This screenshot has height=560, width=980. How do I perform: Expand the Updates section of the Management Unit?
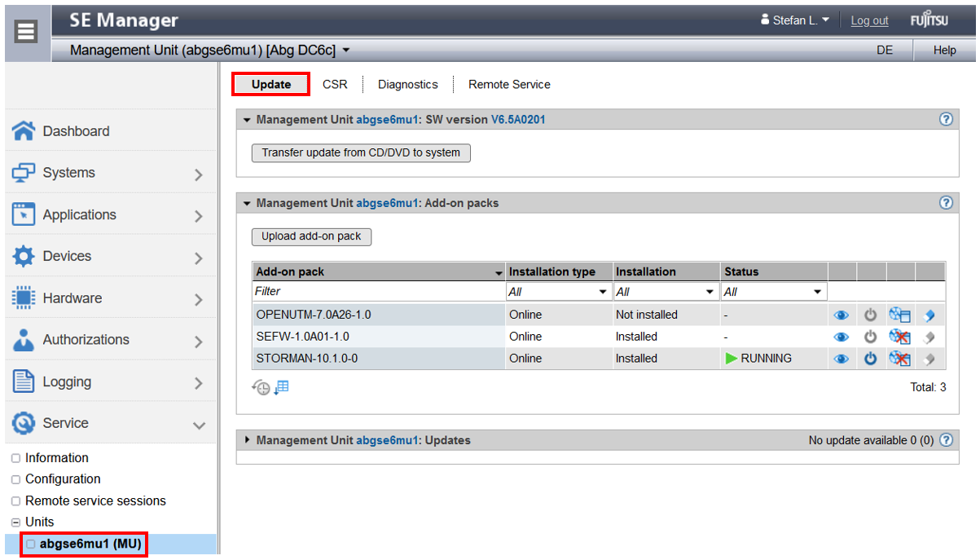pos(248,440)
